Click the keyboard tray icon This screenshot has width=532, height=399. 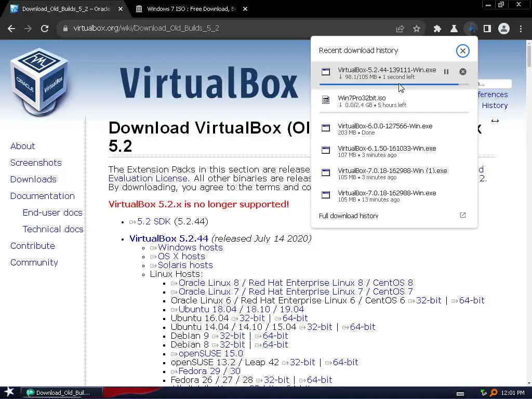point(460,394)
